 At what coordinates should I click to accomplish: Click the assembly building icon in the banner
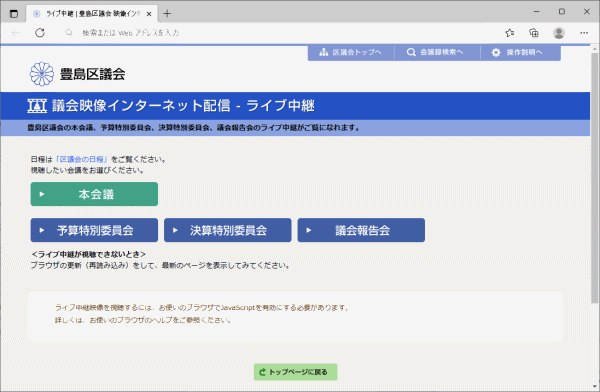(37, 106)
